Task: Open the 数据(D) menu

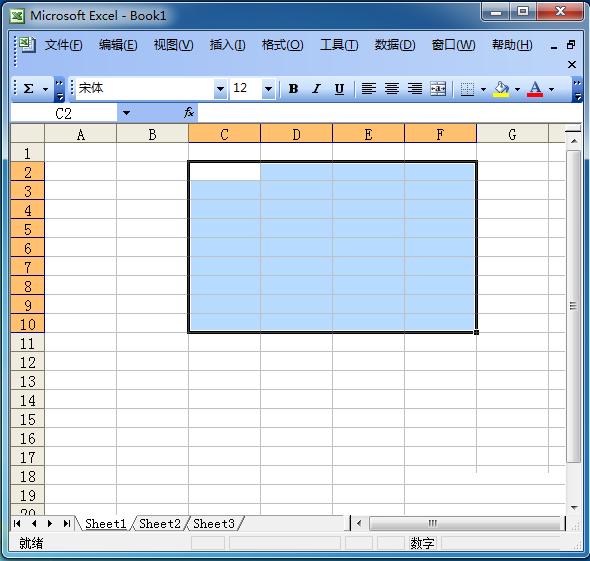Action: [395, 45]
